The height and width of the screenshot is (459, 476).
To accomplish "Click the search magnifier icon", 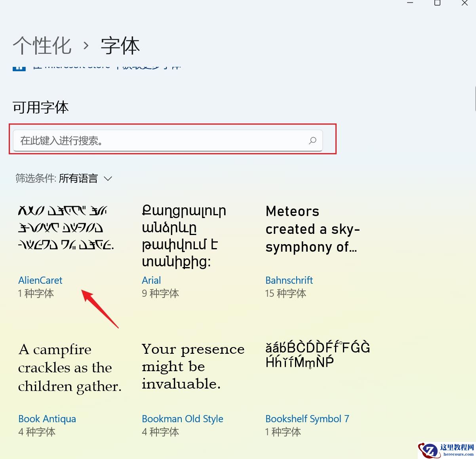I will click(x=312, y=140).
